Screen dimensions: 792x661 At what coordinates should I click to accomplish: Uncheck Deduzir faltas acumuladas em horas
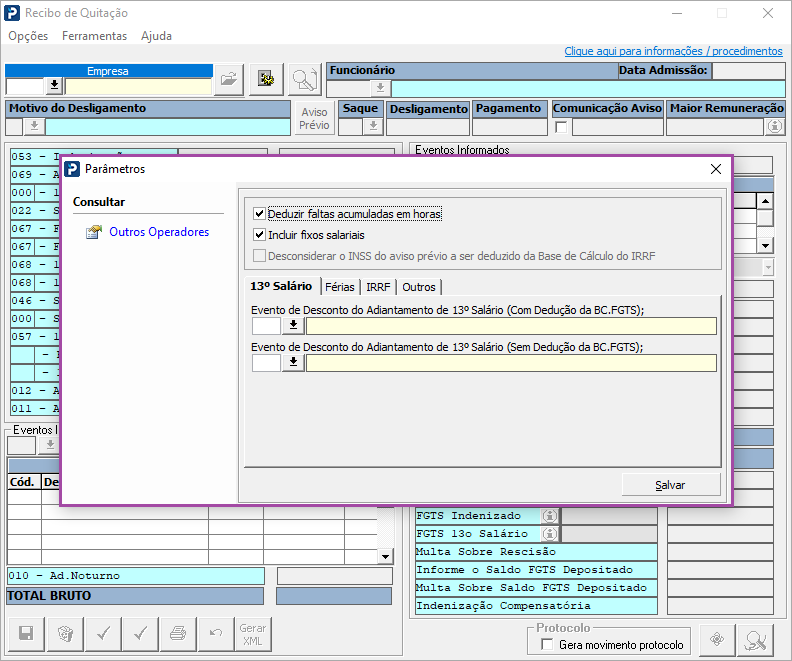(x=260, y=214)
